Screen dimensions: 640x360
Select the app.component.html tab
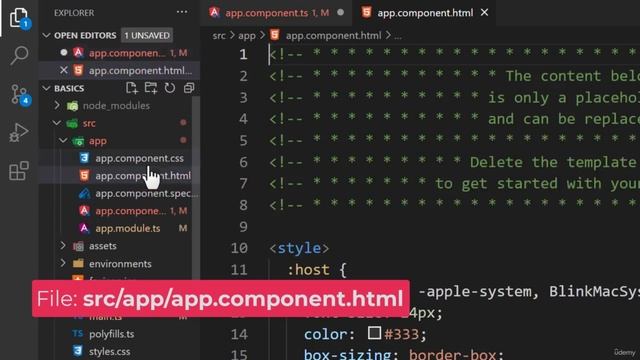pyautogui.click(x=425, y=13)
